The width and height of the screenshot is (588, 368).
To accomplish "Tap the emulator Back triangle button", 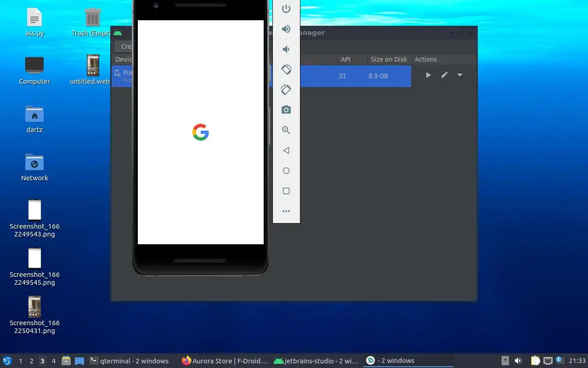I will point(286,150).
